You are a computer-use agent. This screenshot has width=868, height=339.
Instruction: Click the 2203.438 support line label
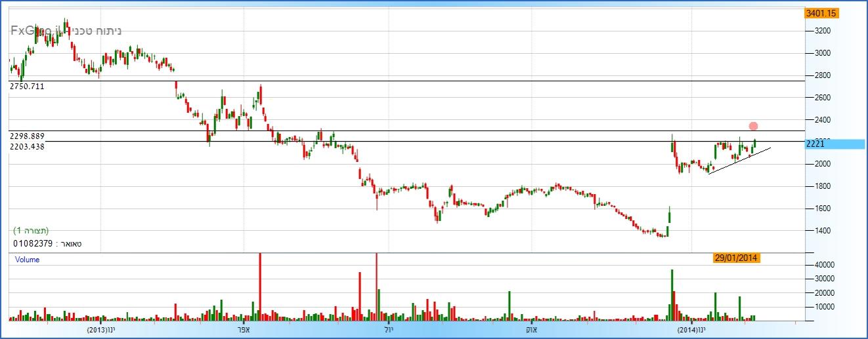[27, 147]
